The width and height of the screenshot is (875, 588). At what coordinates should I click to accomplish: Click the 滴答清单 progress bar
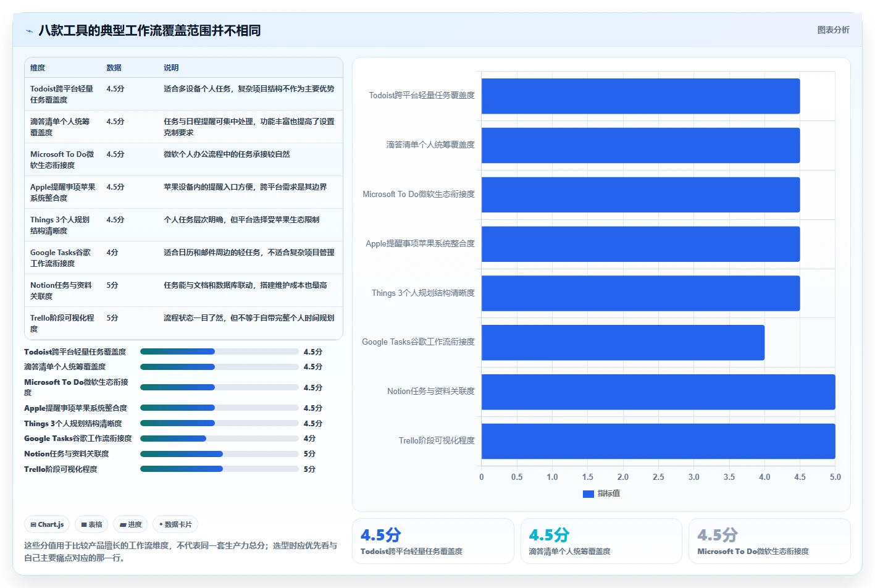pos(219,367)
